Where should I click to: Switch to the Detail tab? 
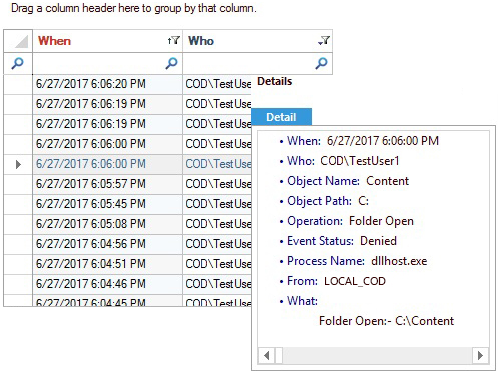(281, 117)
